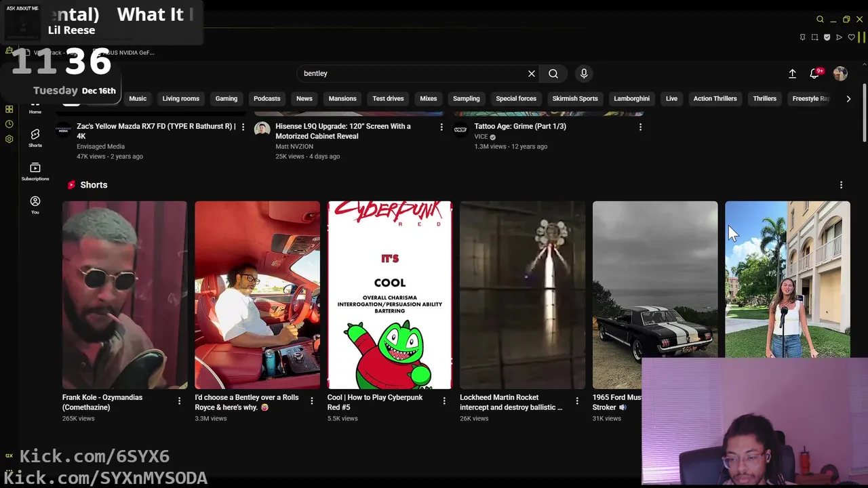This screenshot has height=488, width=868.
Task: Clear the search box with the X icon
Action: coord(532,73)
